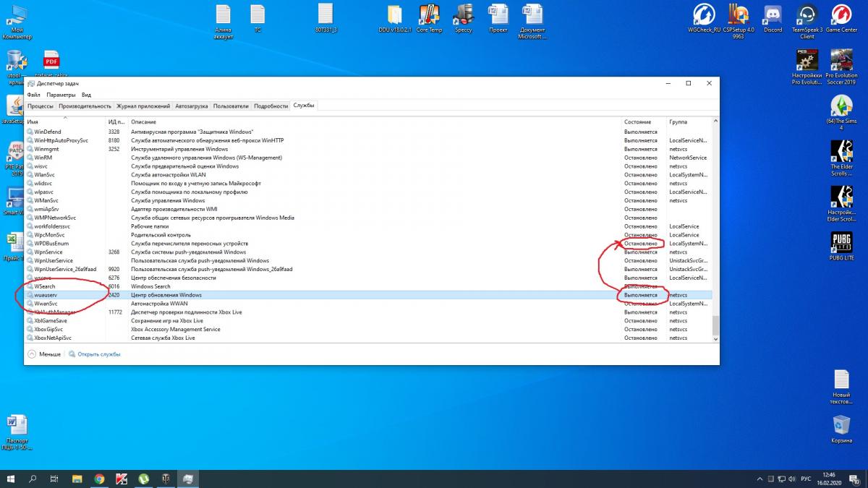
Task: Click the gear icon beside WinDefend service
Action: coord(30,132)
